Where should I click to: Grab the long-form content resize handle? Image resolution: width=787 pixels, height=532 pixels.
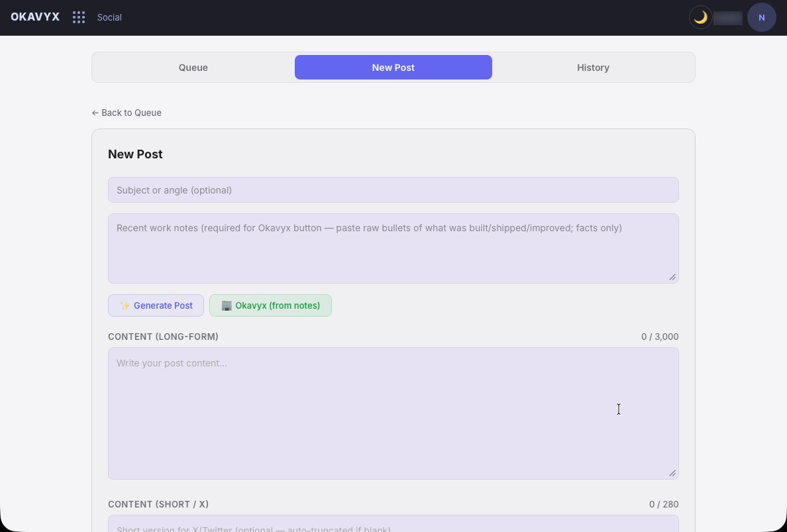coord(672,473)
